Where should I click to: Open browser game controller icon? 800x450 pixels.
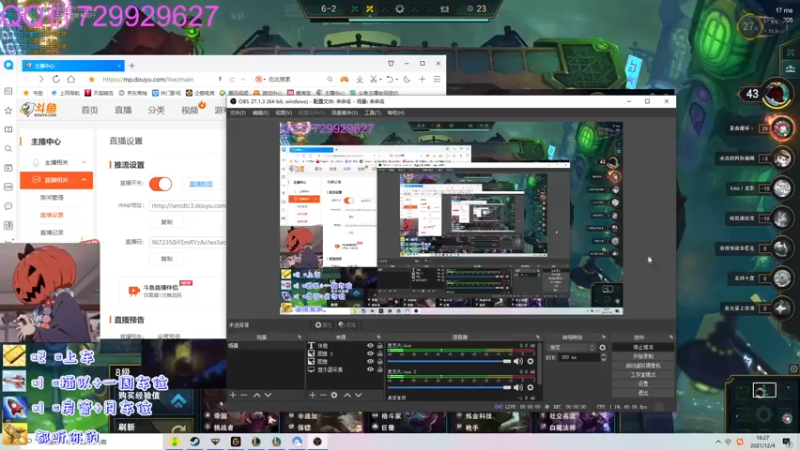[344, 79]
